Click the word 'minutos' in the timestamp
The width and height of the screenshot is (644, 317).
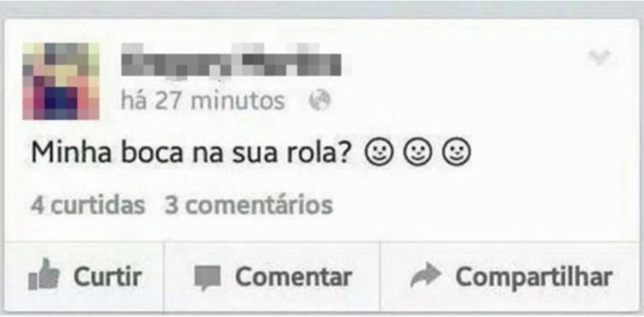[x=239, y=101]
